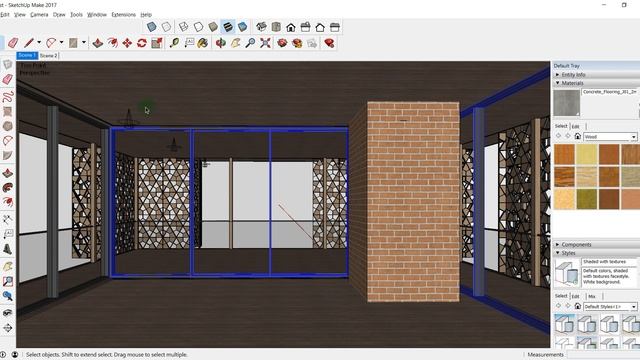
Task: Open the Rectangle shape tool dropdown arrow
Action: [x=84, y=42]
